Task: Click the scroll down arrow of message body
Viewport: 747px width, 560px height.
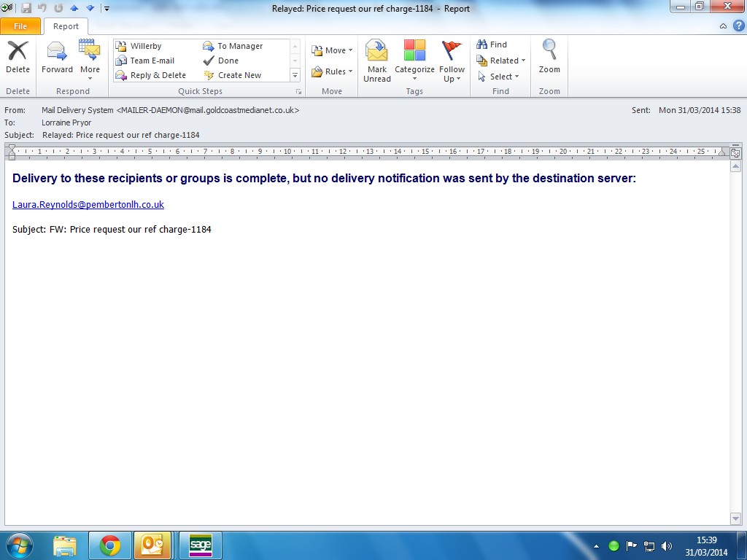Action: tap(735, 518)
